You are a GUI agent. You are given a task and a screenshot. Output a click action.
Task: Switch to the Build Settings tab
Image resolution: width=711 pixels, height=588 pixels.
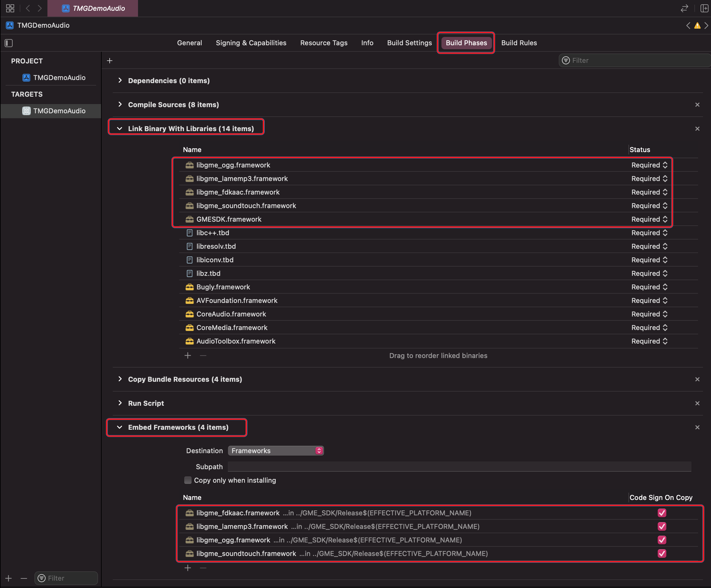pos(409,43)
